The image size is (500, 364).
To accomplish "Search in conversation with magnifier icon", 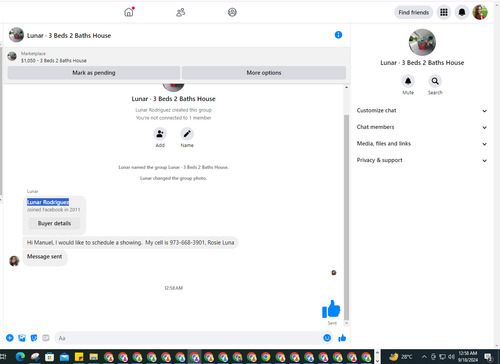I will click(435, 81).
